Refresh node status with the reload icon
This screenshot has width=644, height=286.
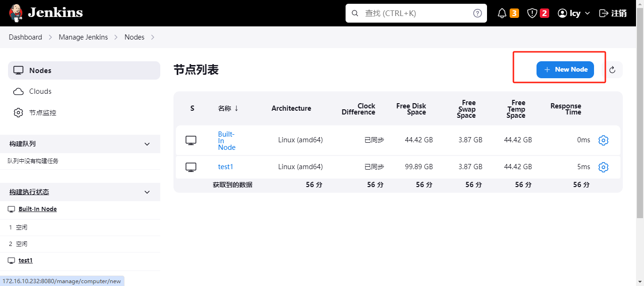pos(612,70)
